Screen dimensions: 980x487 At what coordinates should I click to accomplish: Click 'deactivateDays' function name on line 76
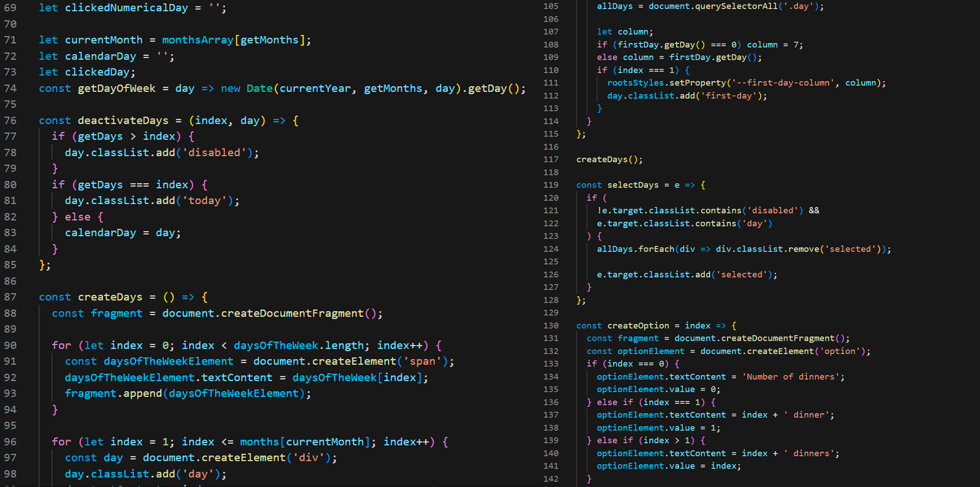tap(123, 120)
